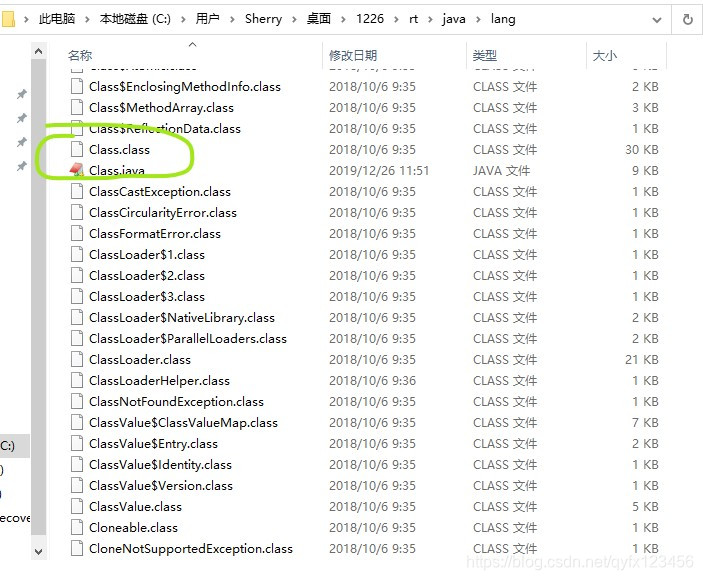Expand the chevron after 1226 in path
The image size is (703, 580).
396,19
